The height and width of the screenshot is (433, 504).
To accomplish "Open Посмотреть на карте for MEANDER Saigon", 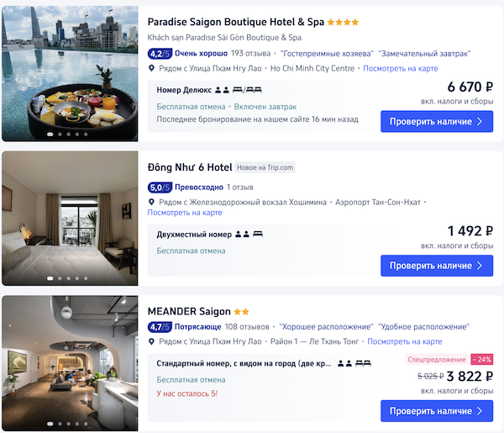I will click(x=405, y=341).
